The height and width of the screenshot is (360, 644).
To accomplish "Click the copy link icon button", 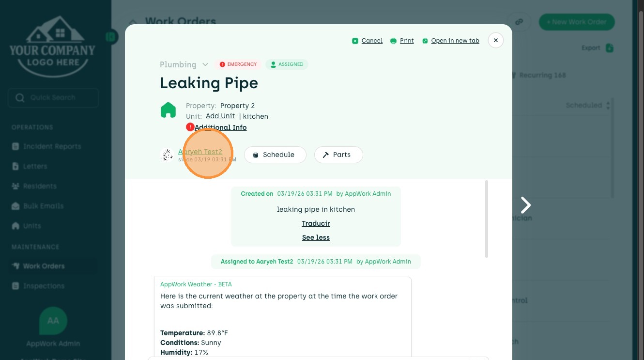I will click(x=519, y=22).
